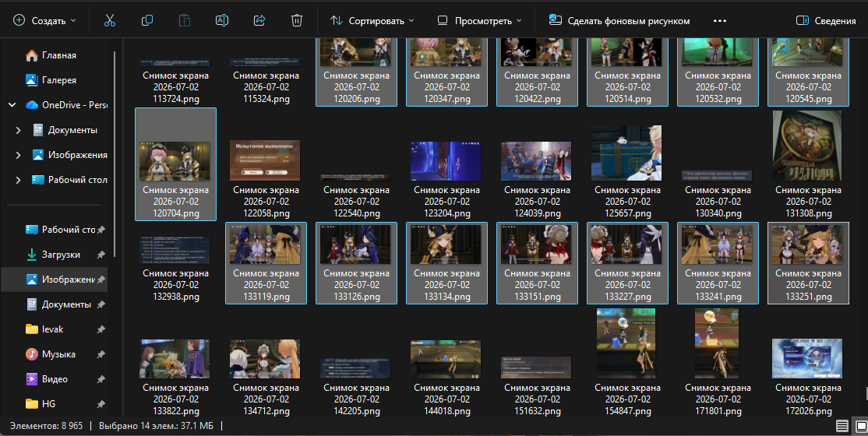This screenshot has width=868, height=436.
Task: Click pin icon next to Загрузки
Action: coord(101,255)
